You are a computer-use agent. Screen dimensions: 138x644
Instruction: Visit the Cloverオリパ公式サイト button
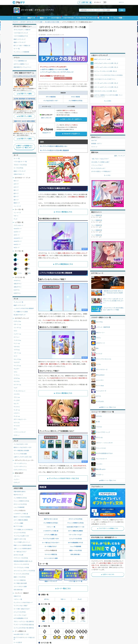point(71,134)
